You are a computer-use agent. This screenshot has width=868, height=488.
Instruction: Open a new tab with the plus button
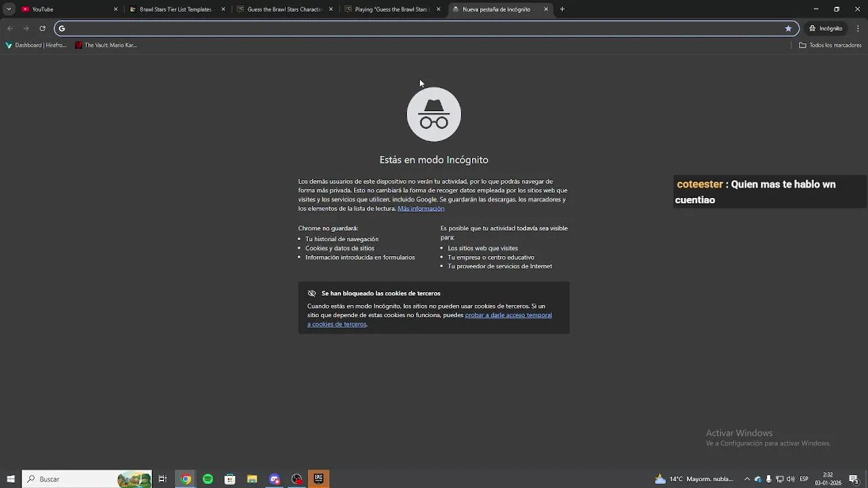[x=562, y=9]
